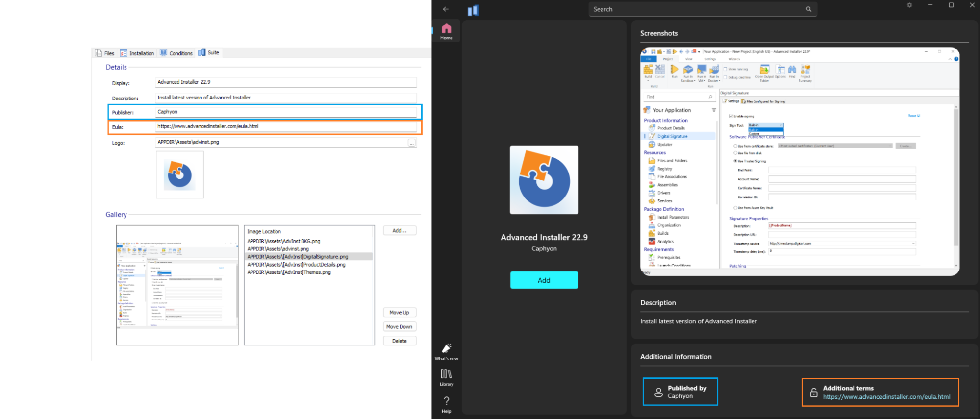This screenshot has width=980, height=419.
Task: Click the Display field showing Advanced Installer 22.9
Action: [286, 82]
